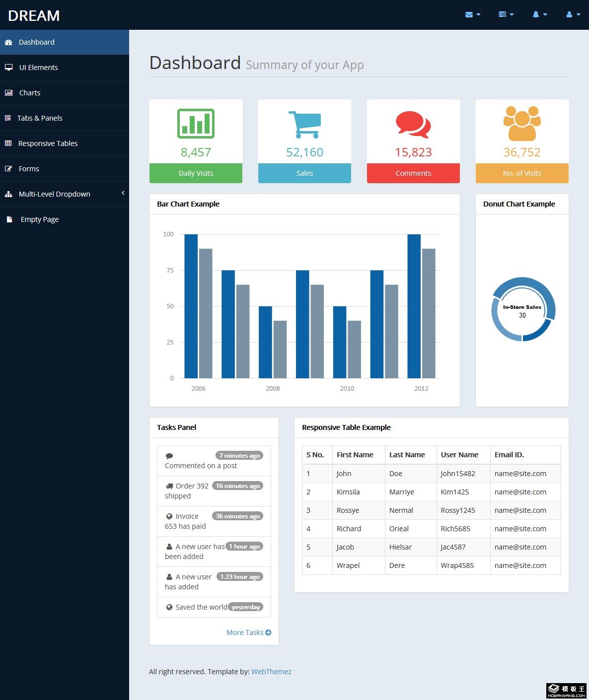Click the globe icon beside Saved the world
The image size is (589, 700).
(x=169, y=607)
